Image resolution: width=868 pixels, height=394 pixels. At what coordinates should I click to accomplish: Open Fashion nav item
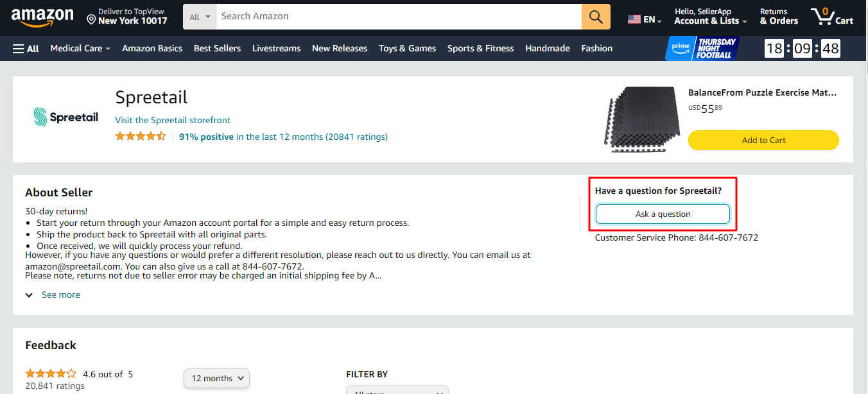(597, 48)
